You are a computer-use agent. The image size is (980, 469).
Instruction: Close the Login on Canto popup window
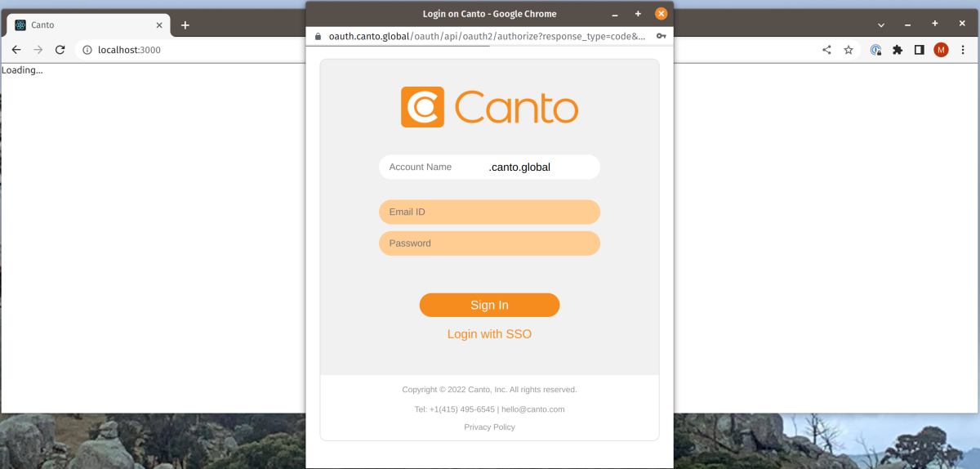(661, 14)
